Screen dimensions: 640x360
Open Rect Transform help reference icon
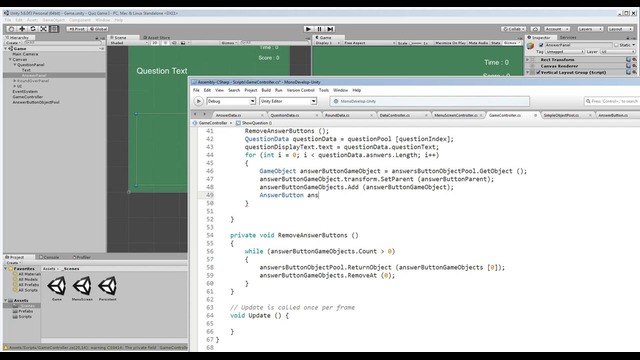pyautogui.click(x=629, y=60)
